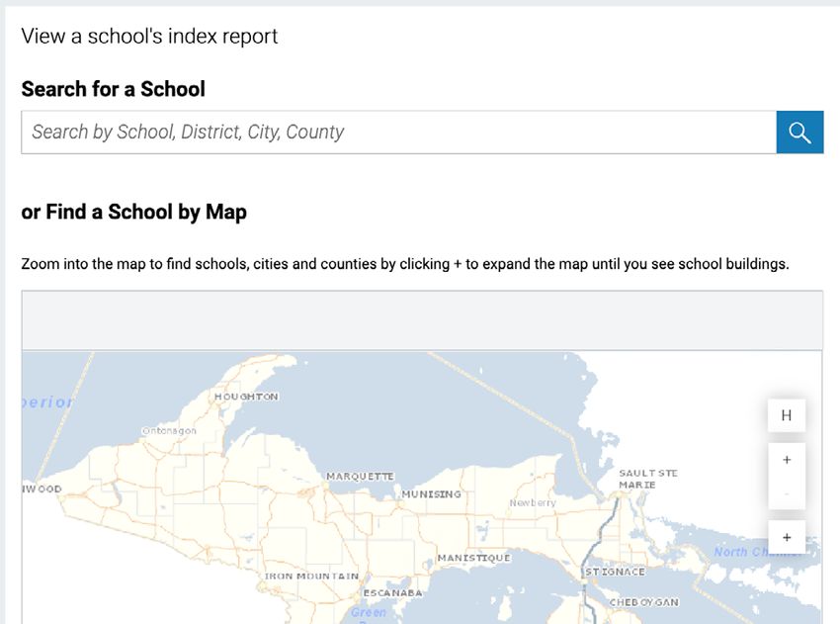The image size is (840, 624).
Task: Click Cheboygan label on the map
Action: 644,602
